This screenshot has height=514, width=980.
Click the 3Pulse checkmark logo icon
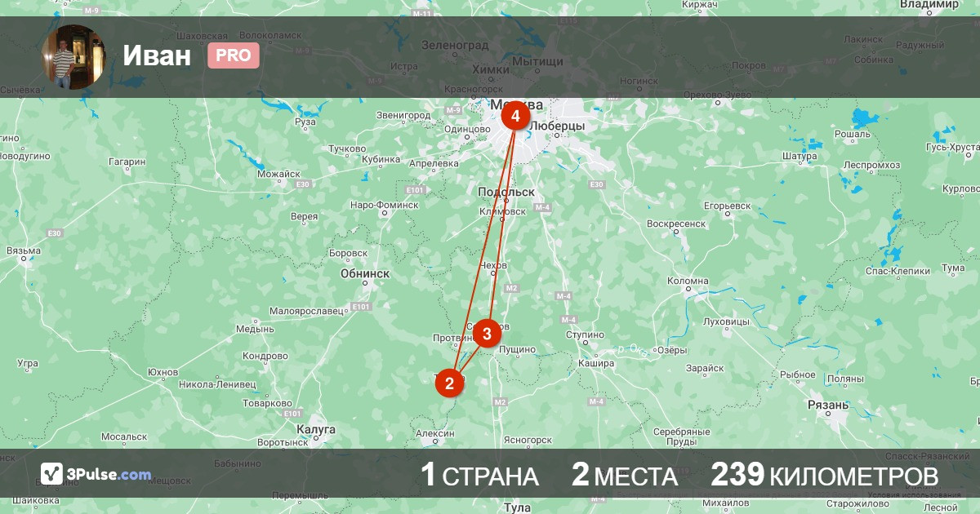click(x=52, y=474)
